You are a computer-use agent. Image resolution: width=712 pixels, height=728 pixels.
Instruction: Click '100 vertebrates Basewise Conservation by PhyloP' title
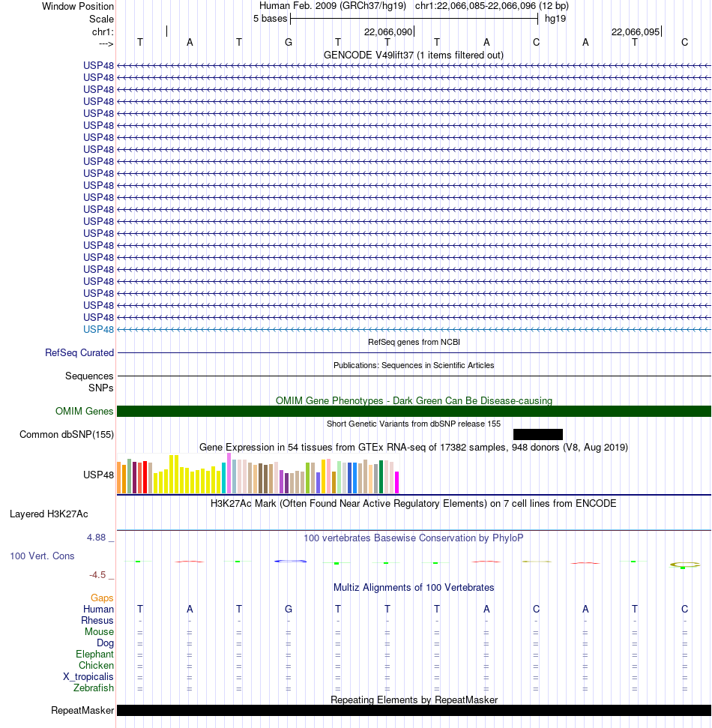414,538
